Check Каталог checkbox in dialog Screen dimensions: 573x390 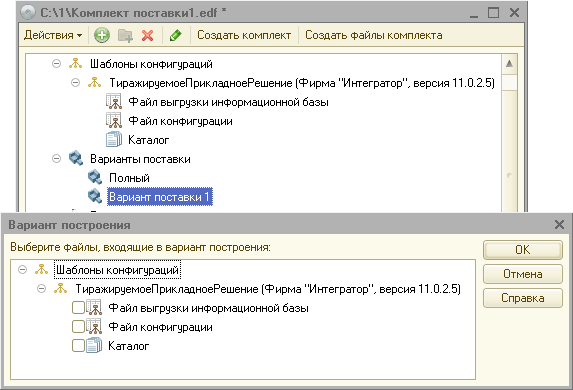click(x=78, y=346)
